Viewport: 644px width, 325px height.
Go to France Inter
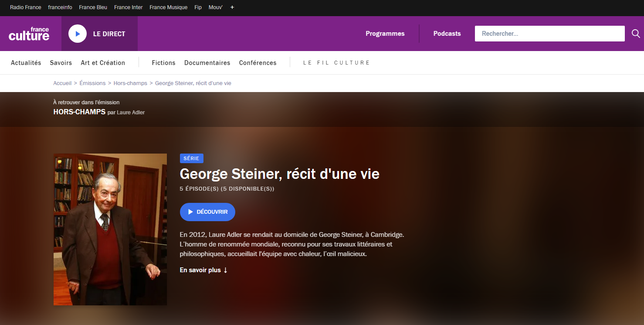128,7
